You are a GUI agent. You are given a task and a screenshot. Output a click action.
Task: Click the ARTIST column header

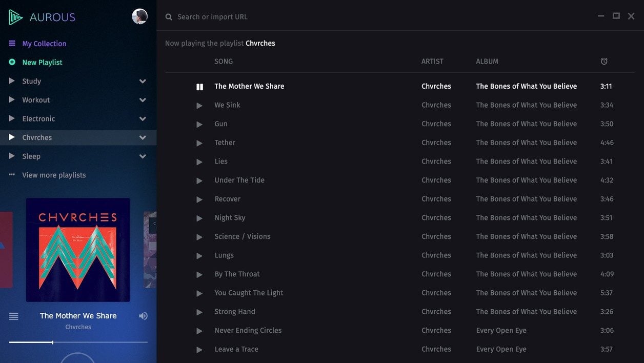[432, 61]
